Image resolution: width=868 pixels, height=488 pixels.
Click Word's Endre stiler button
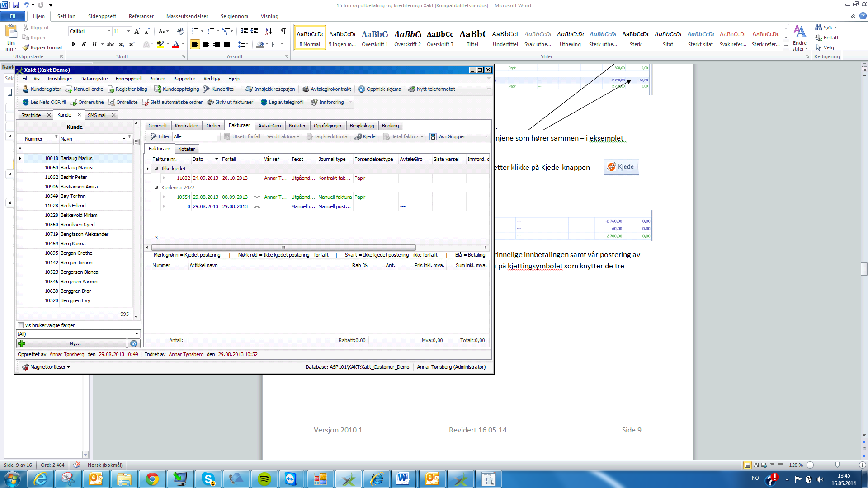(x=799, y=38)
